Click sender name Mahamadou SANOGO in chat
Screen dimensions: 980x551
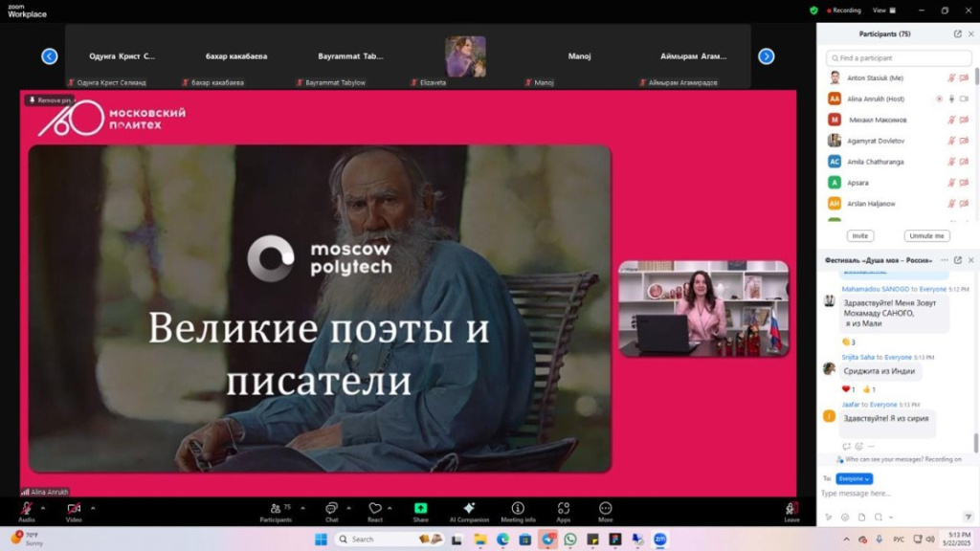(875, 289)
